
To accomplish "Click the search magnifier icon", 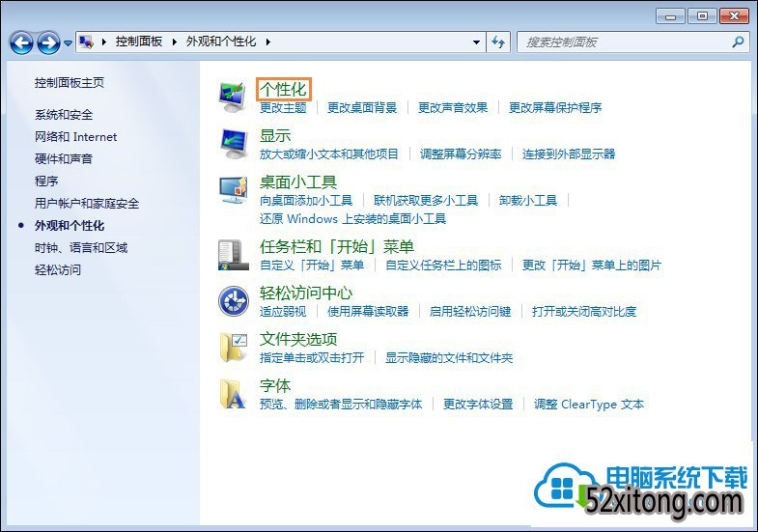I will pyautogui.click(x=738, y=42).
